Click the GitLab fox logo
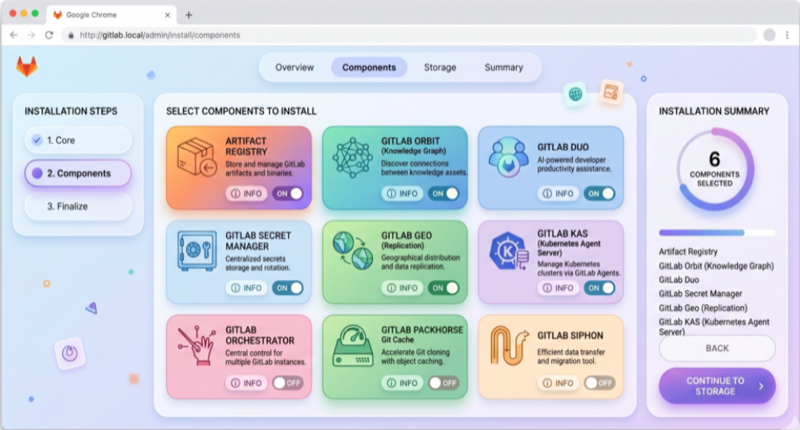The image size is (800, 430). 27,66
